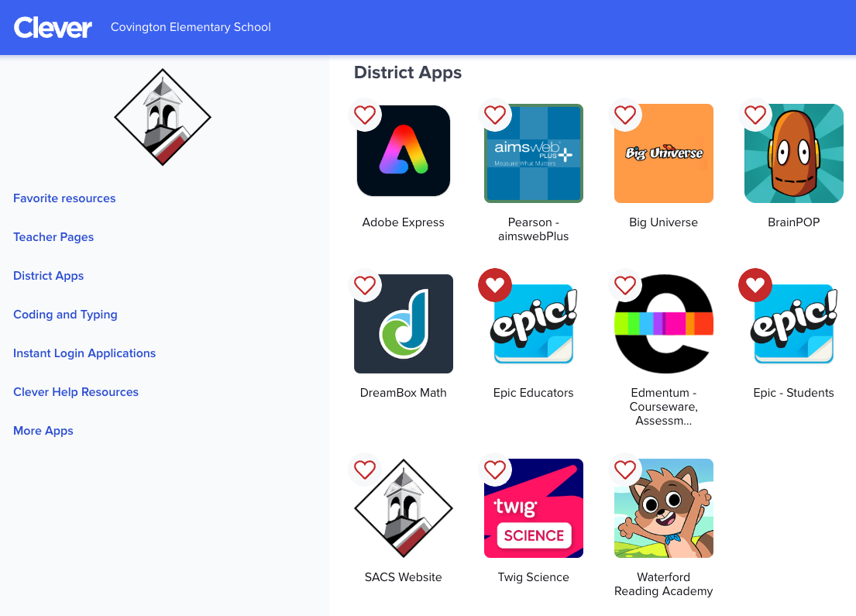Launch BrainPOP
Viewport: 856px width, 616px height.
(793, 153)
